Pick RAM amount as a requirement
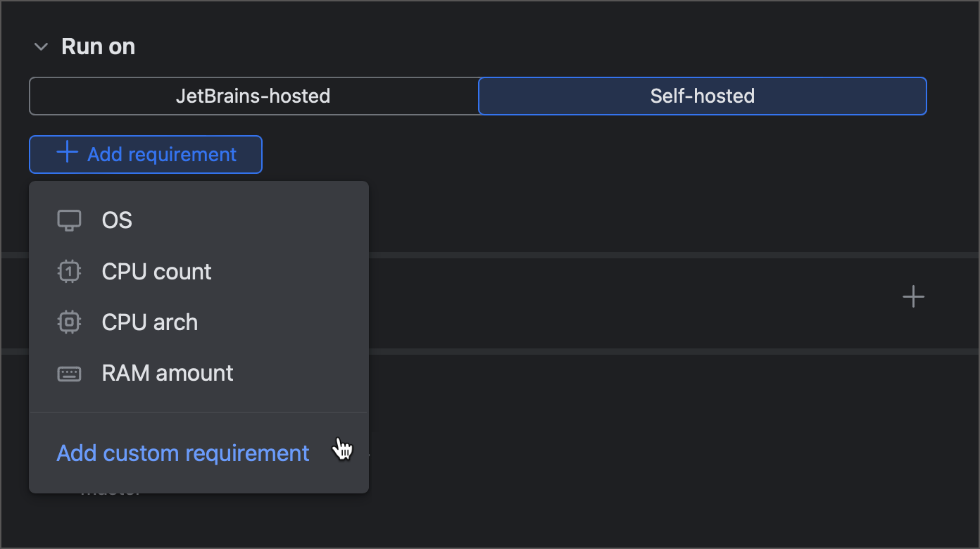 (168, 373)
